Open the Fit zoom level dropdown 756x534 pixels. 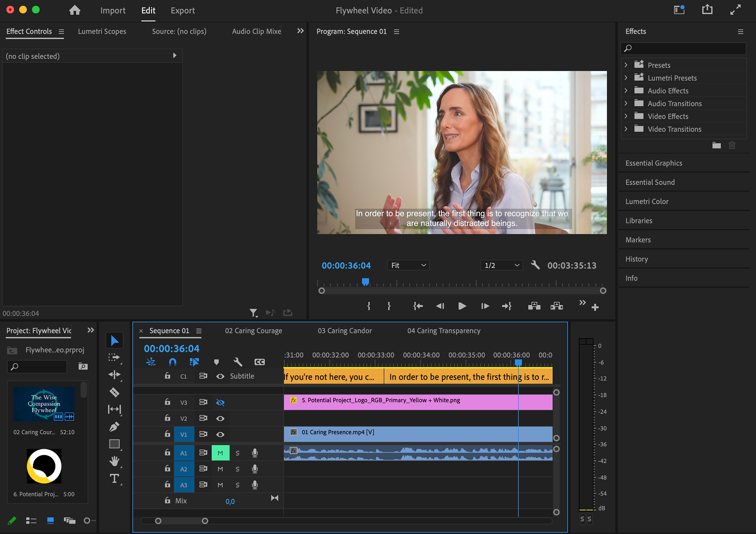coord(408,265)
